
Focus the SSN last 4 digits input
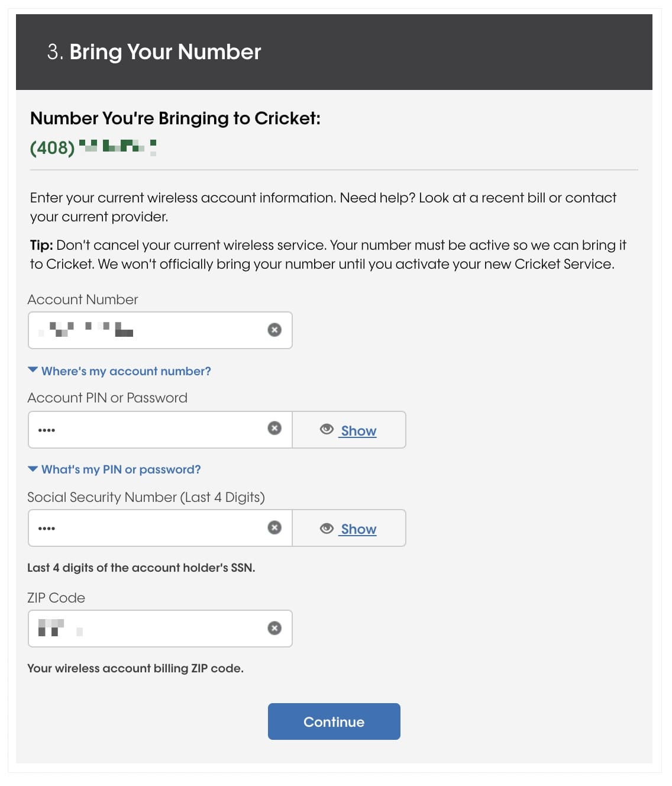tap(154, 528)
